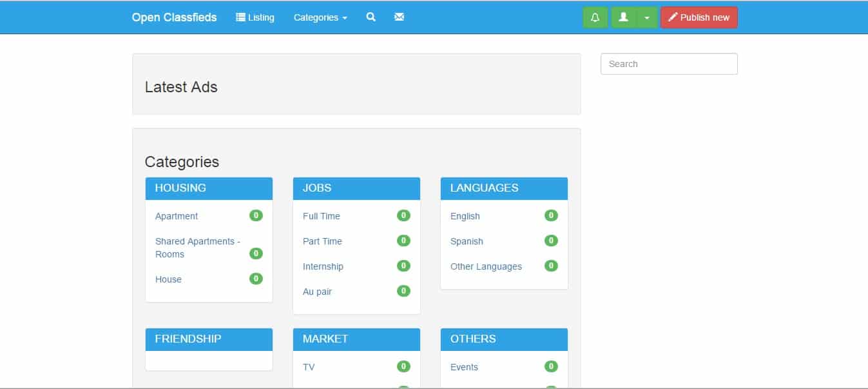Go to Open Classfieds home link
Viewport: 868px width, 389px height.
[175, 17]
